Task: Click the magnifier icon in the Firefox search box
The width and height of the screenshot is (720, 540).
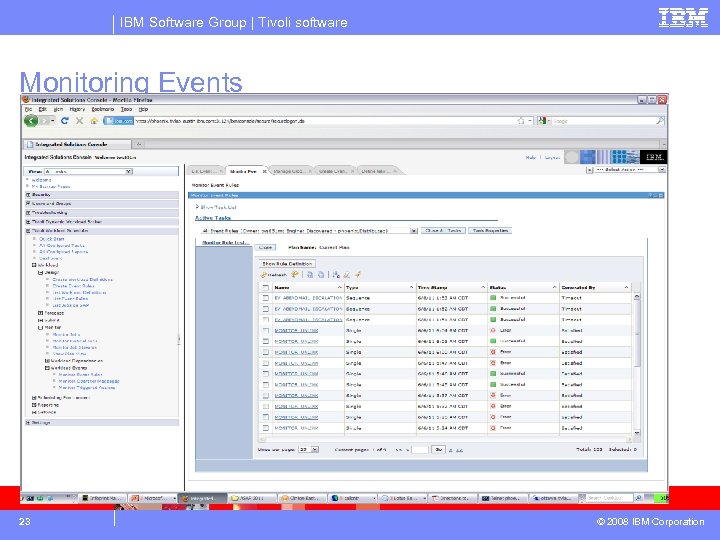Action: pyautogui.click(x=660, y=121)
